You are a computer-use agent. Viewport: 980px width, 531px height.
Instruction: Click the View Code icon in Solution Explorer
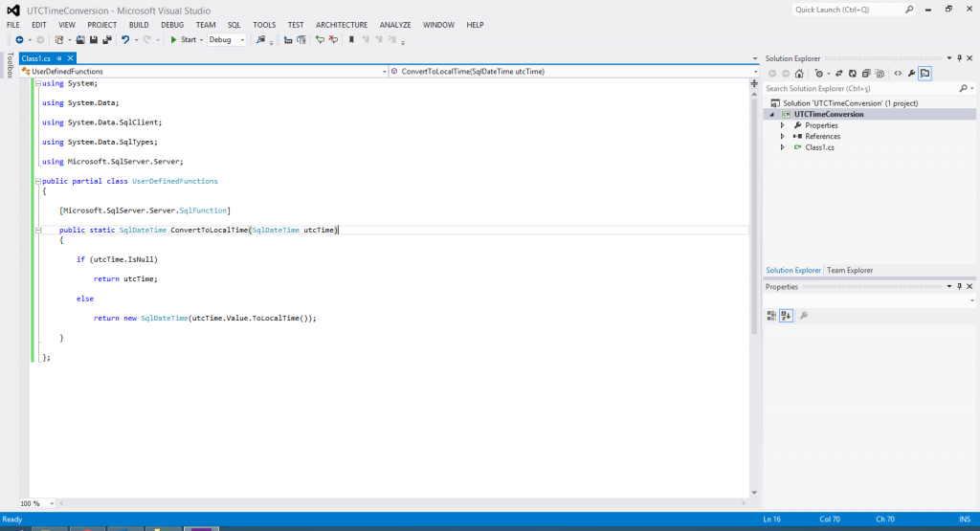898,74
